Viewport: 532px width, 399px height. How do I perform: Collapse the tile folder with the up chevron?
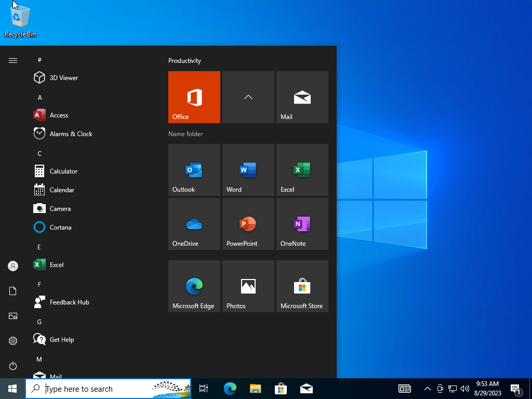click(x=248, y=97)
